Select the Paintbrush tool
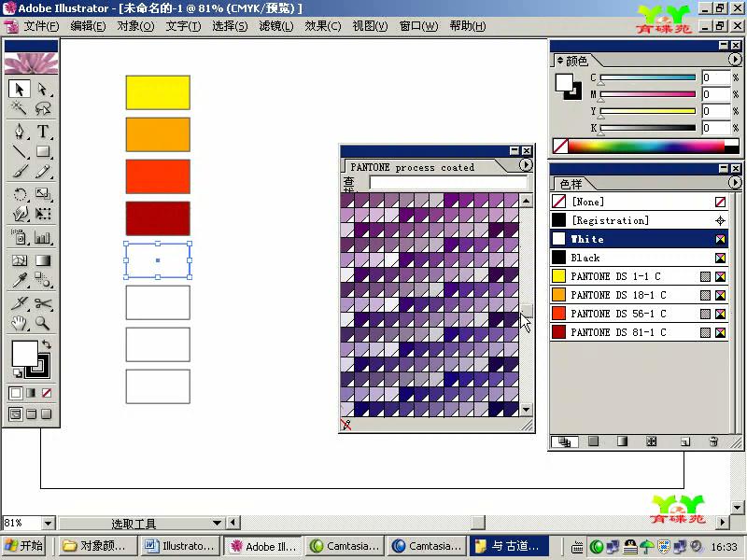747x560 pixels. (20, 172)
